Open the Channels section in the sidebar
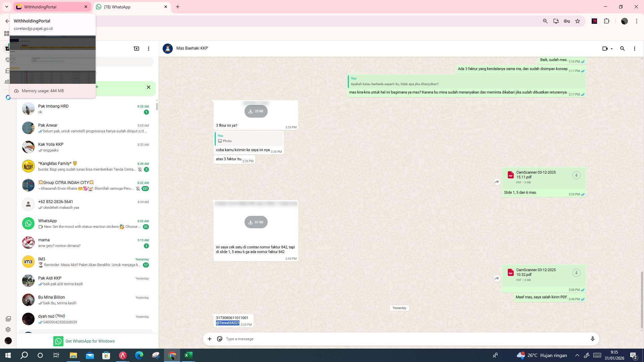This screenshot has height=362, width=644. click(x=7, y=71)
